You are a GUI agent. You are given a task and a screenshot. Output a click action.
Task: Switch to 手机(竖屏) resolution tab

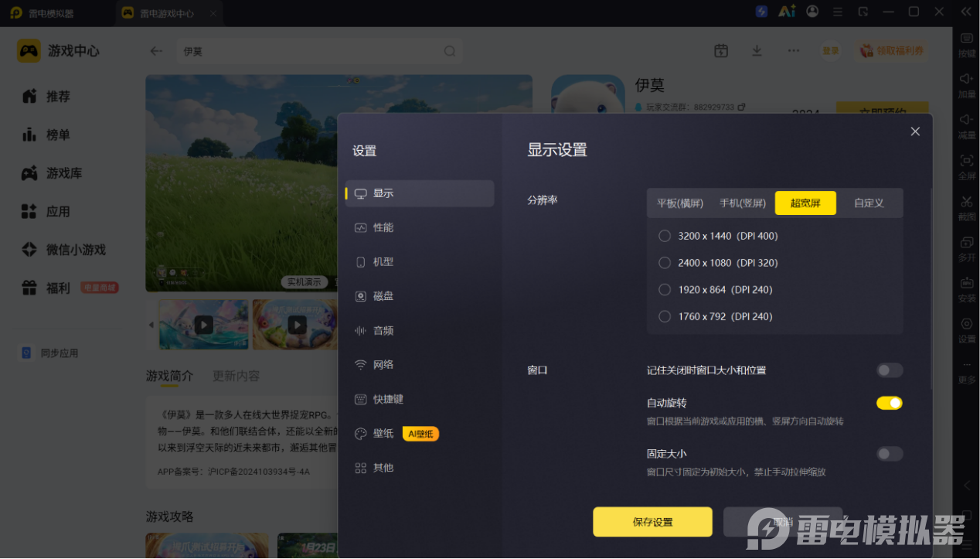click(x=743, y=203)
